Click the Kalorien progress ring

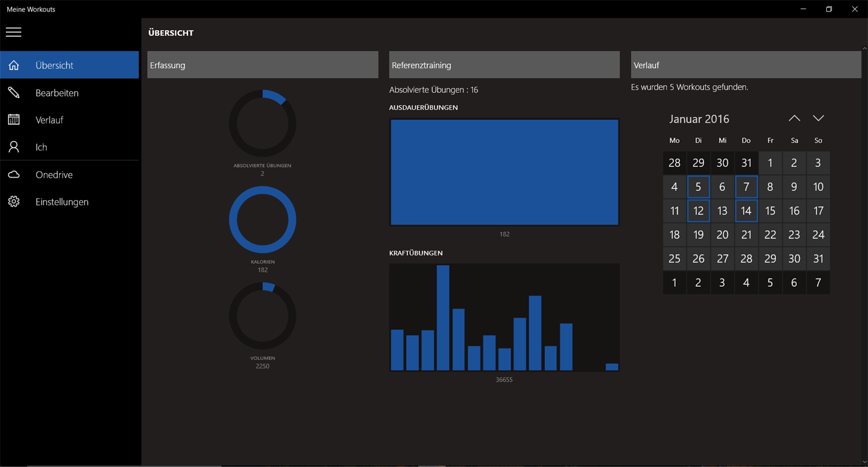pos(263,220)
